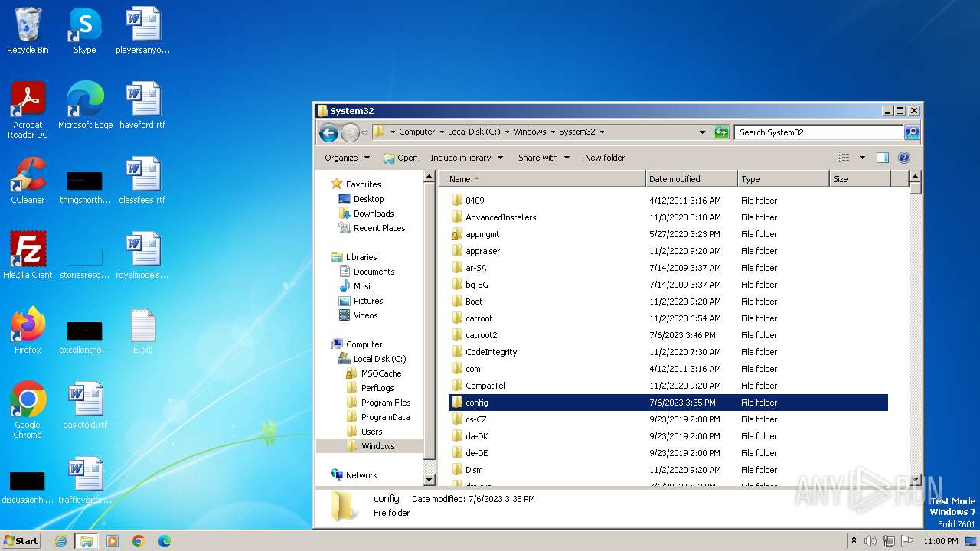Open Downloads in the navigation pane

(374, 214)
